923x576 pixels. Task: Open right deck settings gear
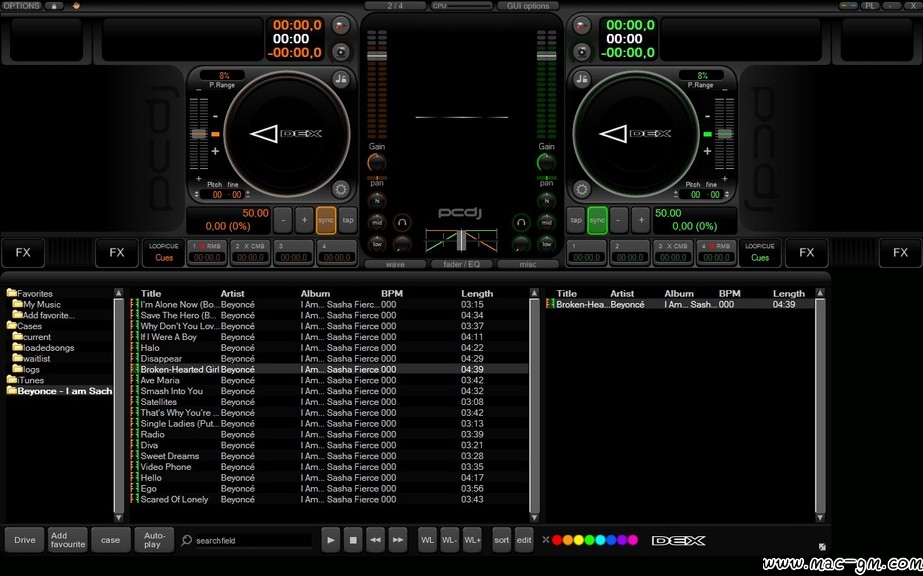(x=582, y=189)
